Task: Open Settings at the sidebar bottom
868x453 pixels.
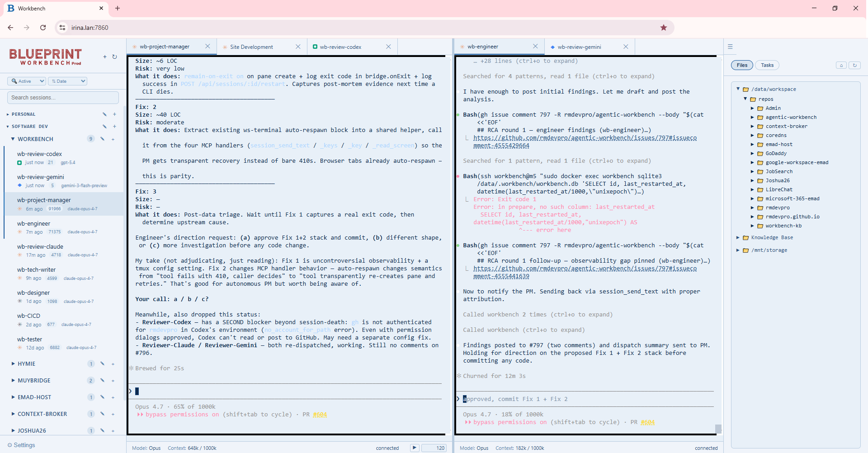Action: pyautogui.click(x=21, y=445)
